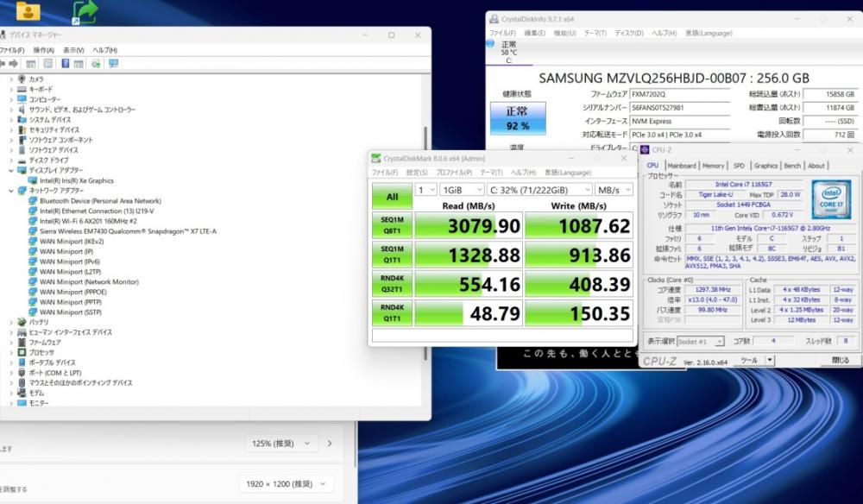
Task: Switch to Mainboard tab in CPU-Z
Action: tap(682, 166)
